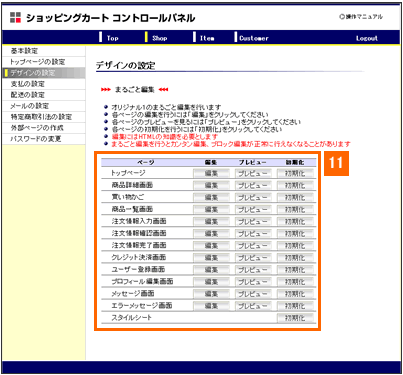Click プレビュー for メッセージ画面
The height and width of the screenshot is (375, 403).
click(x=253, y=294)
